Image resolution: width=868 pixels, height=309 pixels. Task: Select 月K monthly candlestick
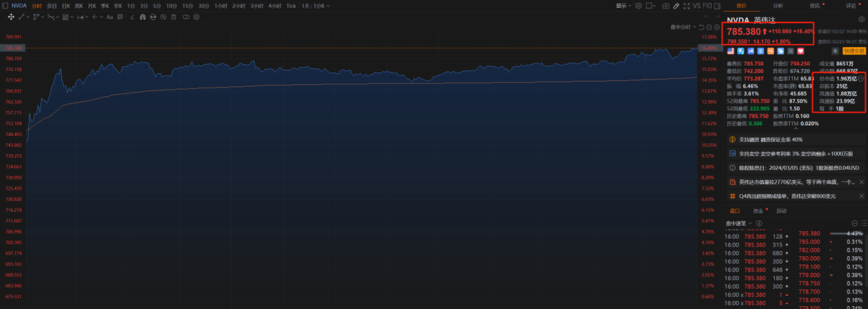click(92, 6)
